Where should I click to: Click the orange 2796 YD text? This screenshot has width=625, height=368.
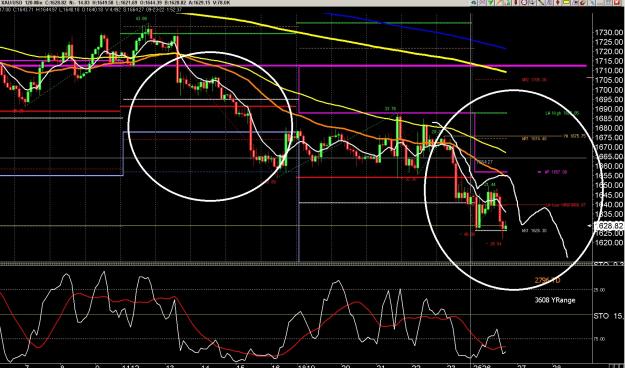pos(547,280)
